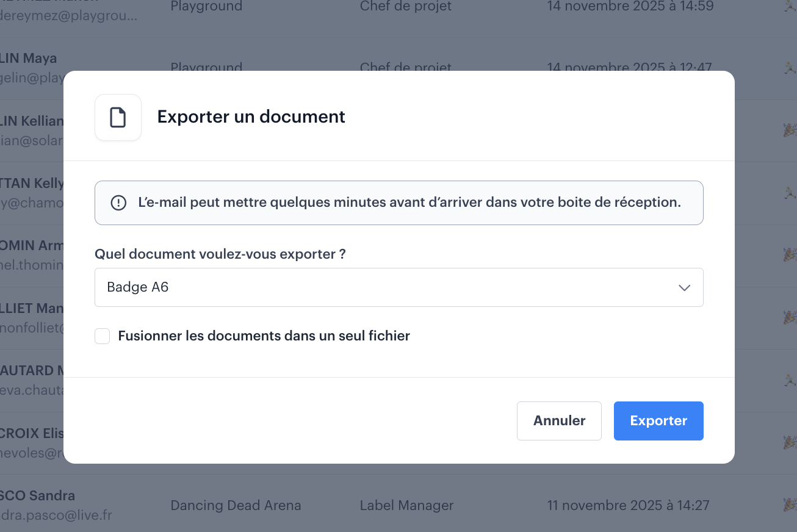Cancel the export with Annuler
The image size is (797, 532).
pyautogui.click(x=559, y=421)
